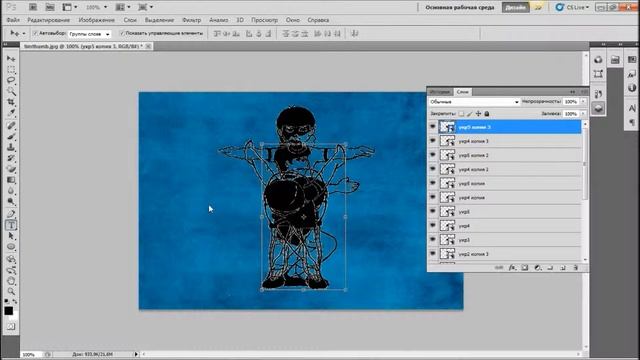Switch to the История tab

pyautogui.click(x=440, y=92)
